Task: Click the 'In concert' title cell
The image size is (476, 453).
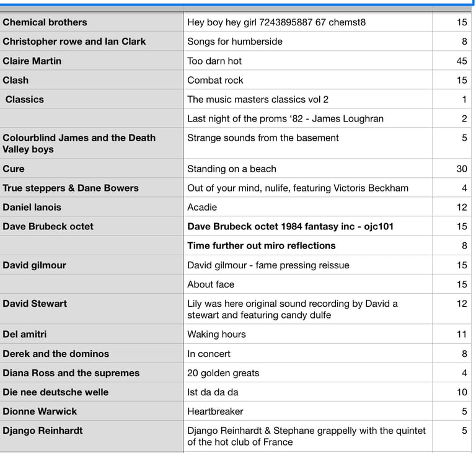Action: point(308,353)
